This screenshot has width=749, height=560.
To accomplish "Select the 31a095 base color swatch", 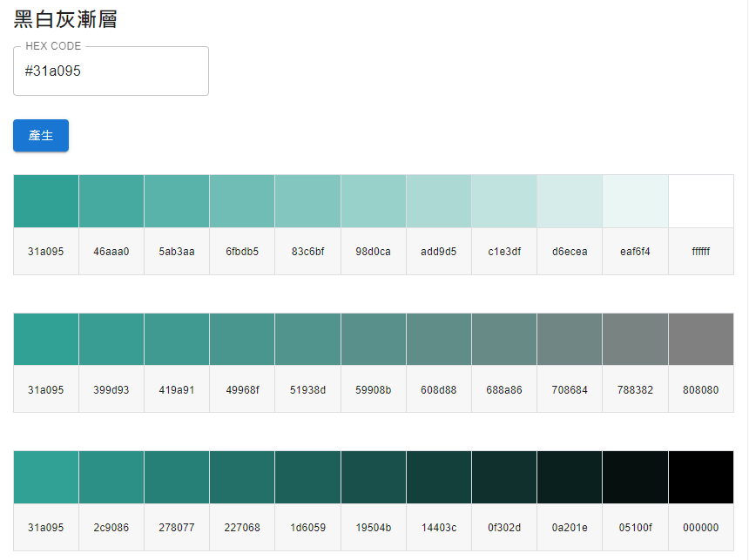I will pos(45,199).
